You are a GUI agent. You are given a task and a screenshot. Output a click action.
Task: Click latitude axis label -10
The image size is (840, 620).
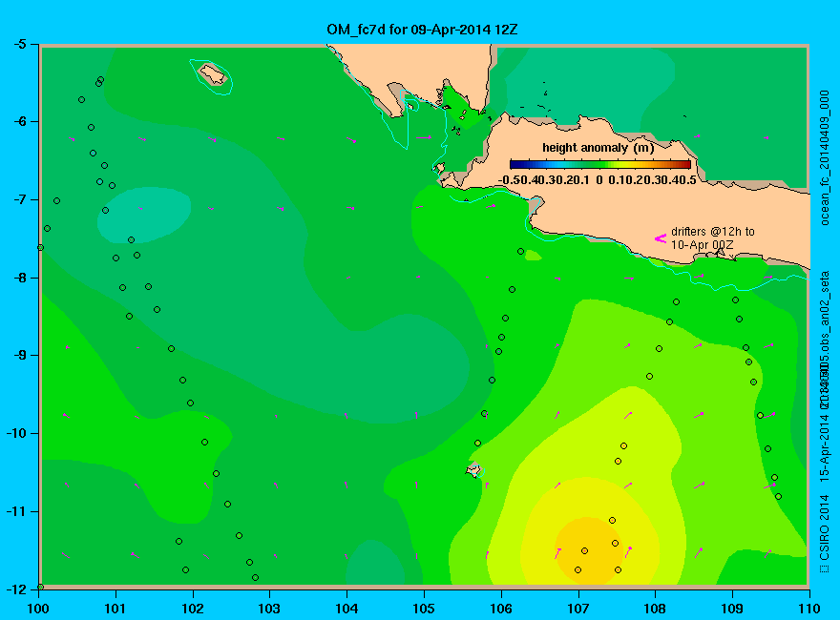16,433
